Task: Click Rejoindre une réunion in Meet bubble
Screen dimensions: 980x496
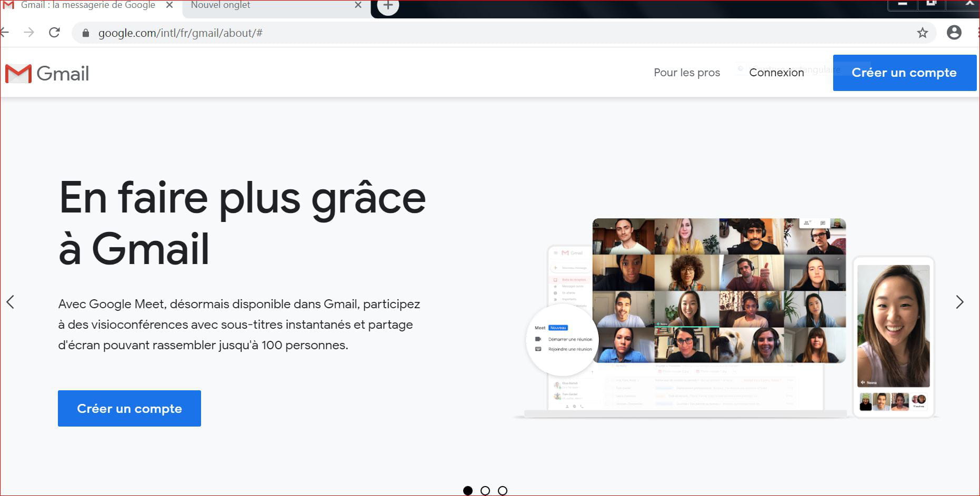Action: coord(570,349)
